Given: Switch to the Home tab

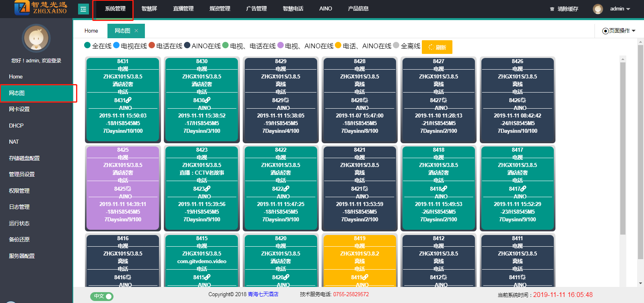Looking at the screenshot, I should pos(91,31).
